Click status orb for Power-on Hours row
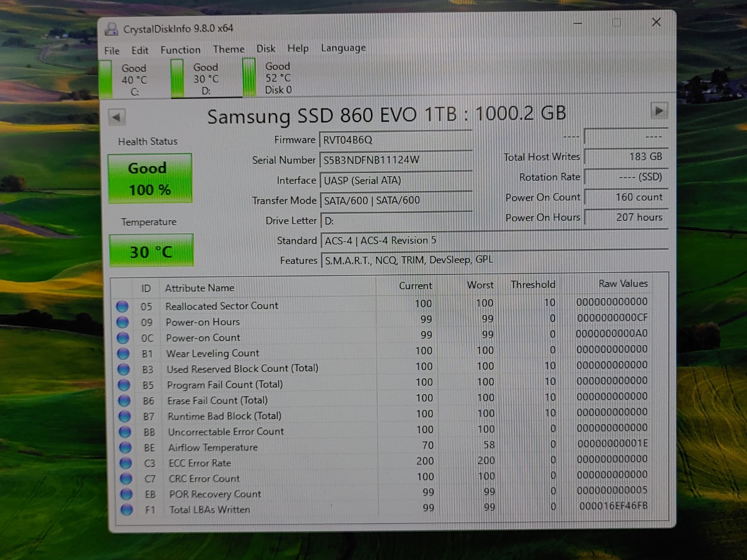The height and width of the screenshot is (560, 747). click(122, 322)
